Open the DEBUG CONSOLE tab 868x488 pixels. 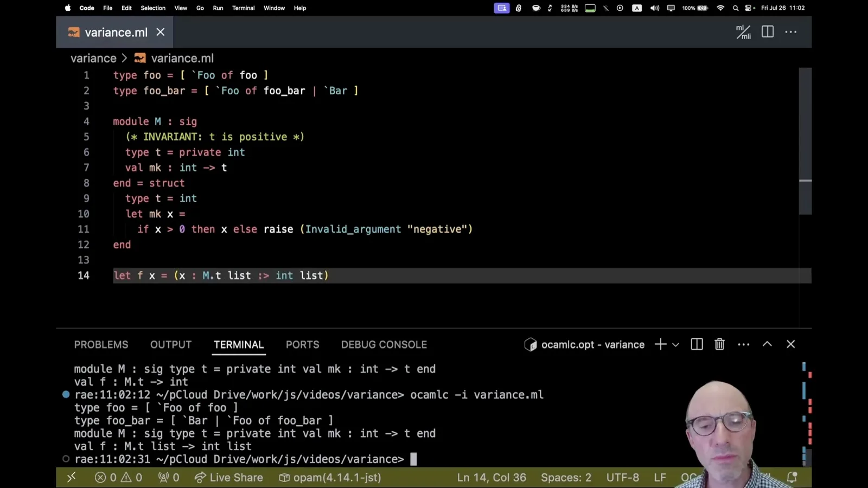coord(384,344)
